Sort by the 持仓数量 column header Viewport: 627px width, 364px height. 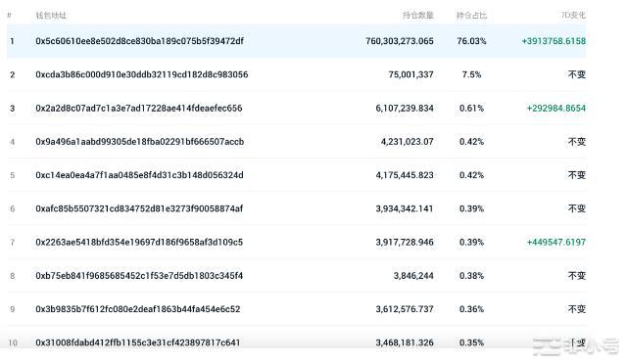(x=418, y=16)
